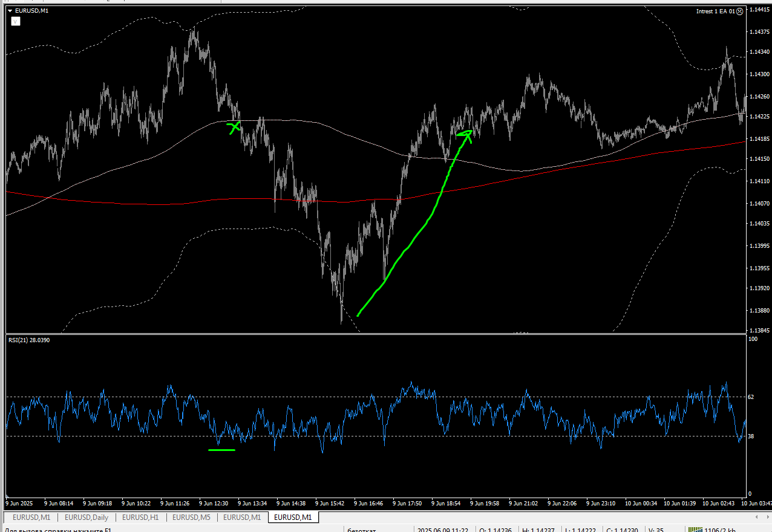Click the connection bars icon in status bar
772x532 pixels.
[695, 530]
